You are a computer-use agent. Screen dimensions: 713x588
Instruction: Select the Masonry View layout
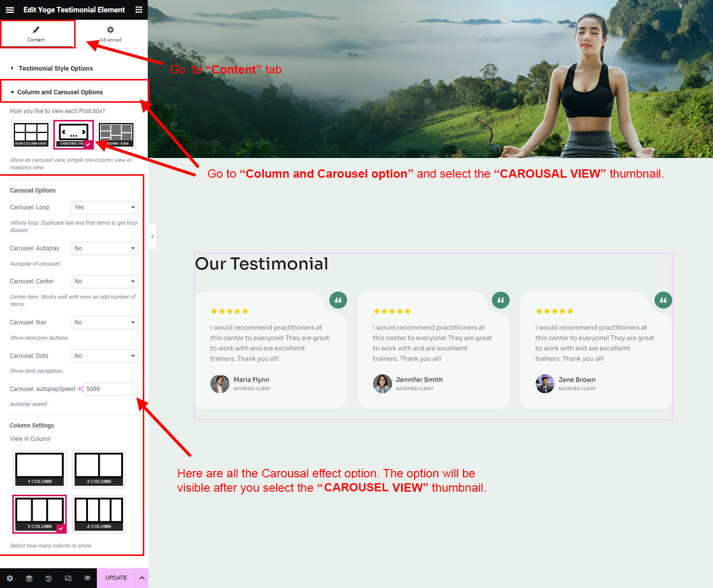click(117, 134)
